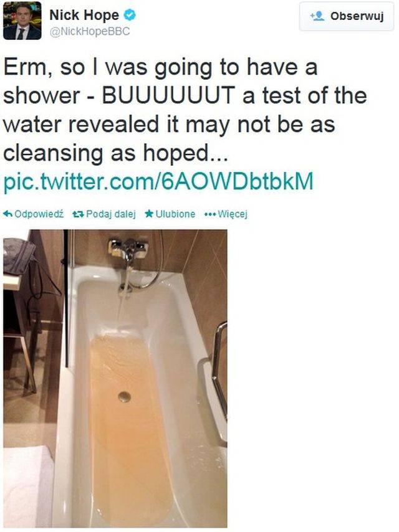
Task: Click the reply arrow icon
Action: 8,214
